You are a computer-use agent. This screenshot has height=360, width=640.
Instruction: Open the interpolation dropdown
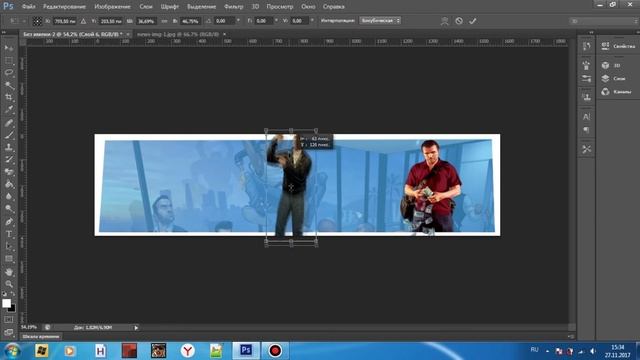click(380, 20)
